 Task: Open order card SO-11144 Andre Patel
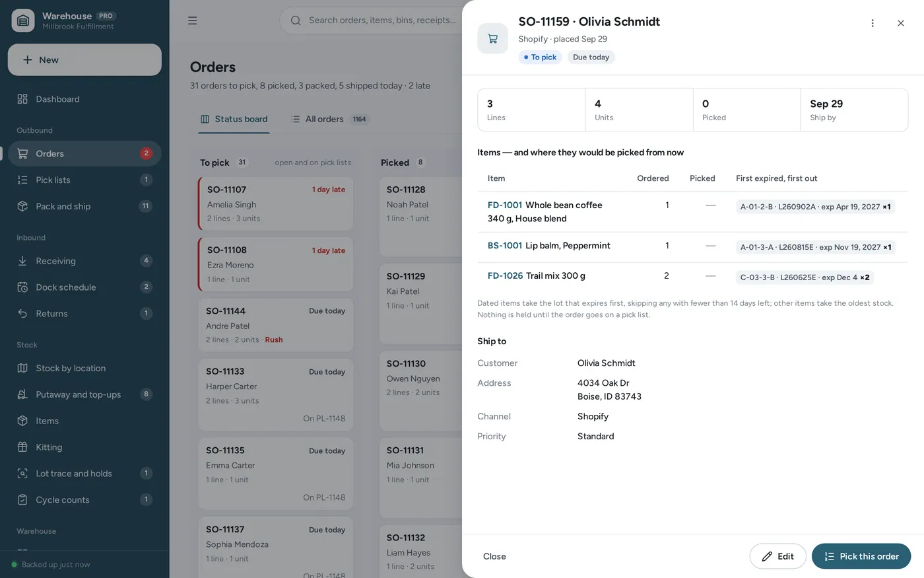(x=276, y=325)
